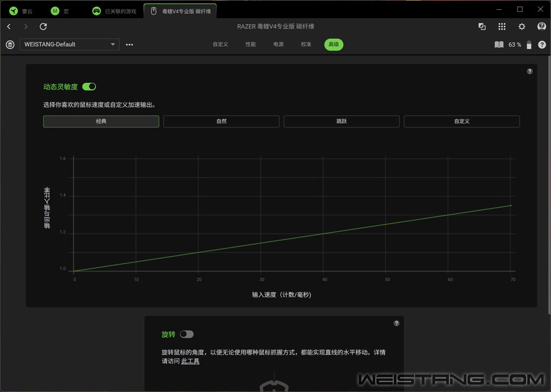The image size is (551, 392).
Task: Enable the 旋转 toggle
Action: [187, 334]
